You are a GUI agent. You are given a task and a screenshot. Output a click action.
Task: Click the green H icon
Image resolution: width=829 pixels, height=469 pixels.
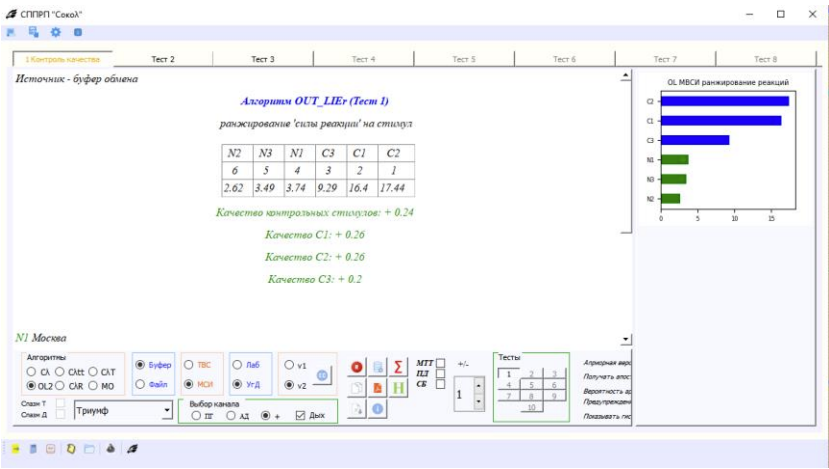398,387
